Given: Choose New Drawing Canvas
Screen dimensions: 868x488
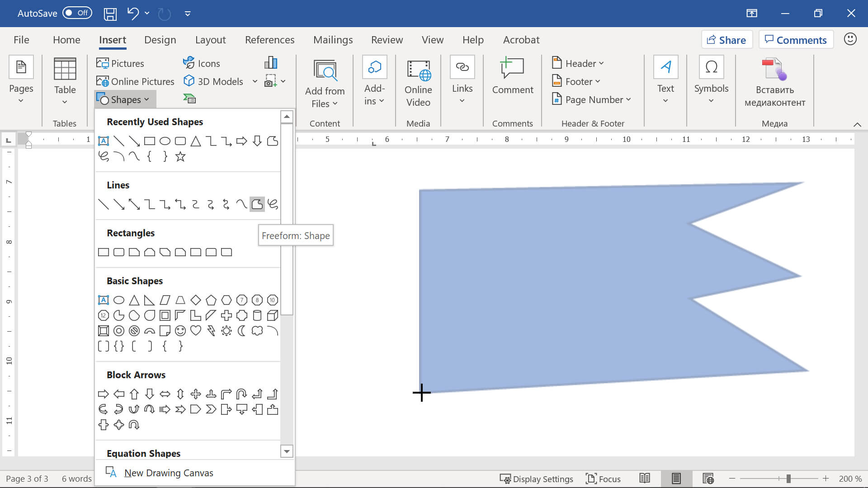Looking at the screenshot, I should coord(168,473).
